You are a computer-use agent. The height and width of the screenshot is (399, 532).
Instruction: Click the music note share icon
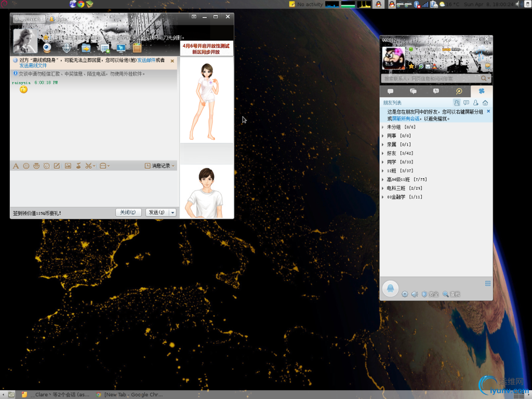[78, 166]
